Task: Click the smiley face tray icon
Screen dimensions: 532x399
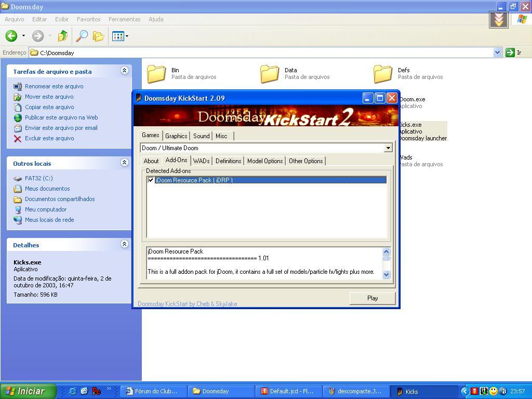Action: 494,391
